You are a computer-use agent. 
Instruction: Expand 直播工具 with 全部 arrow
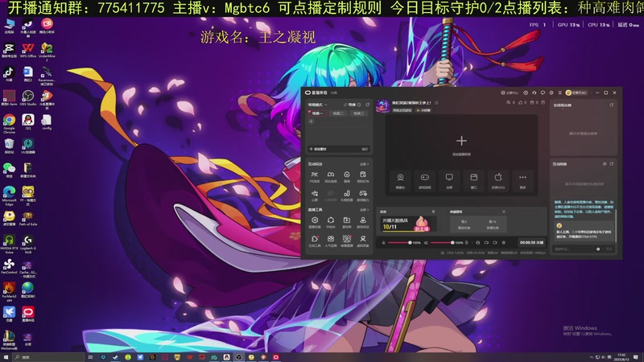364,210
